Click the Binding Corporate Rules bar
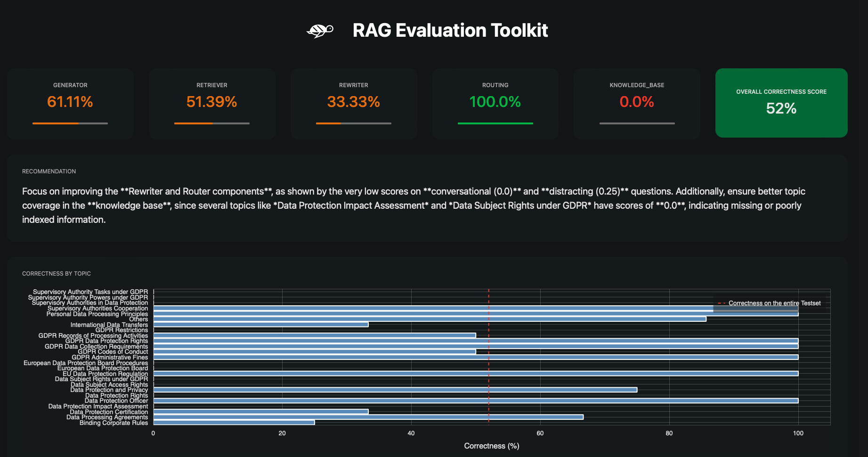 234,423
